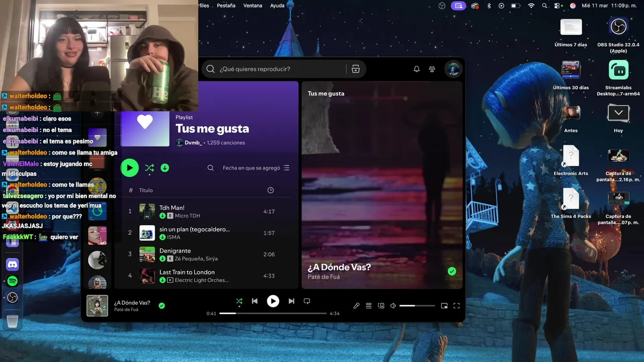Toggle repeat in the player controls
The image size is (644, 362).
click(x=307, y=301)
